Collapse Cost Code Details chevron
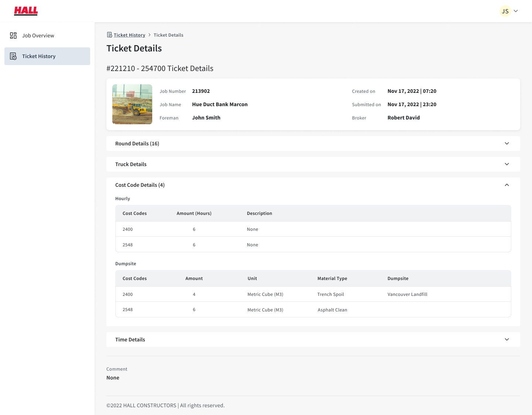Screen dimensions: 532x415 point(507,185)
